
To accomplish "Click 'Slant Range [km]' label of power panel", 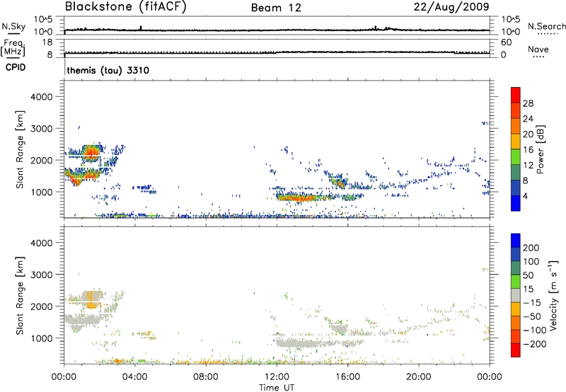I will pos(20,150).
